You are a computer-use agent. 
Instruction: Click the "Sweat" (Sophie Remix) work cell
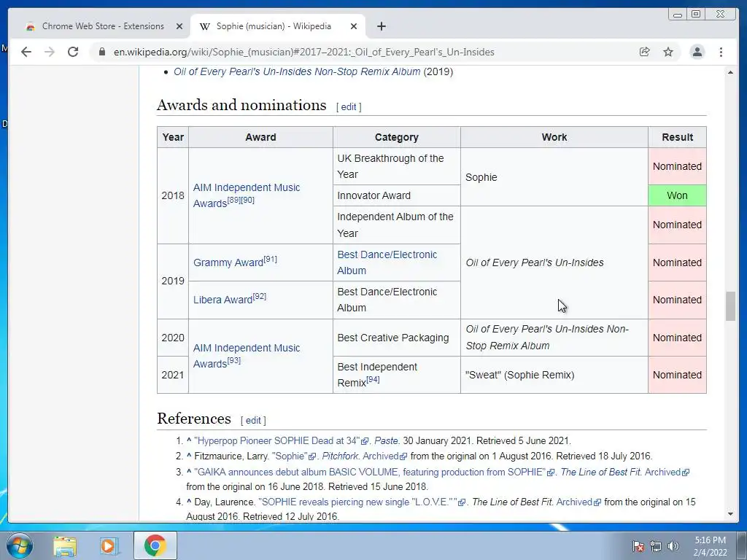(554, 375)
